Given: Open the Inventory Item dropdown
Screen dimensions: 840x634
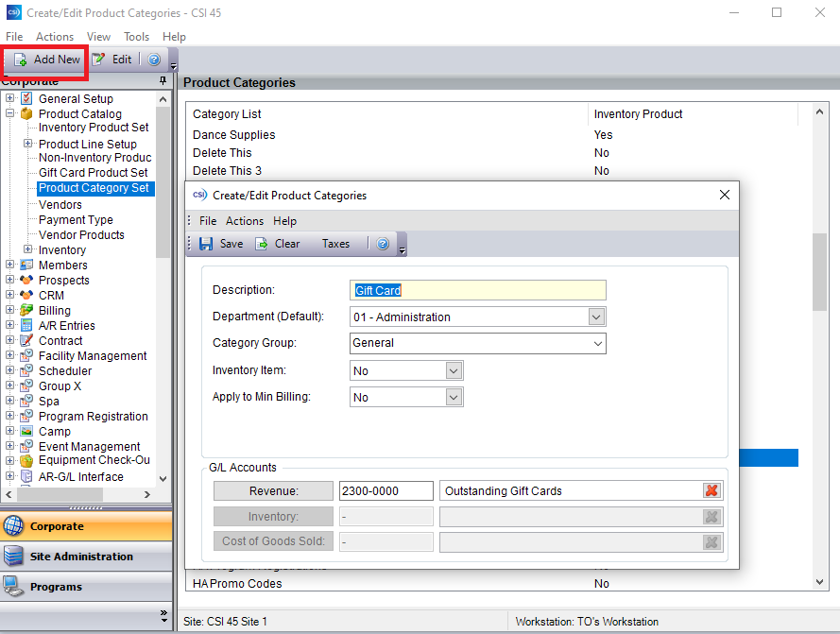Looking at the screenshot, I should pyautogui.click(x=454, y=370).
